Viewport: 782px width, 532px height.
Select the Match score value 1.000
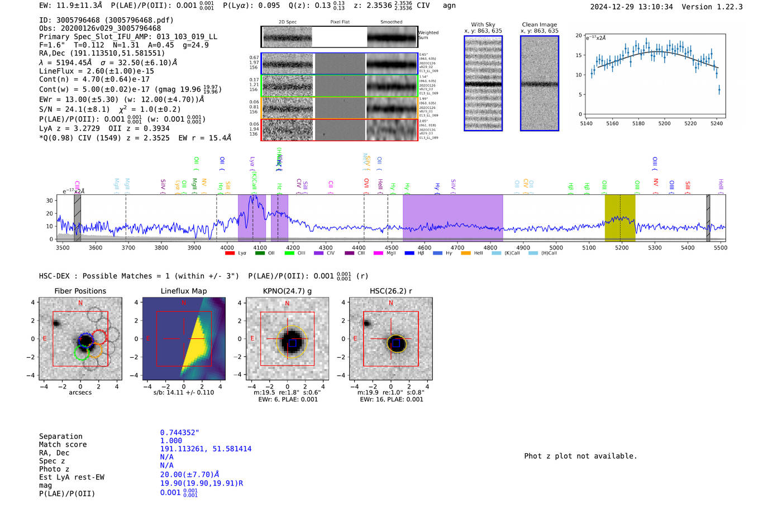pos(171,441)
